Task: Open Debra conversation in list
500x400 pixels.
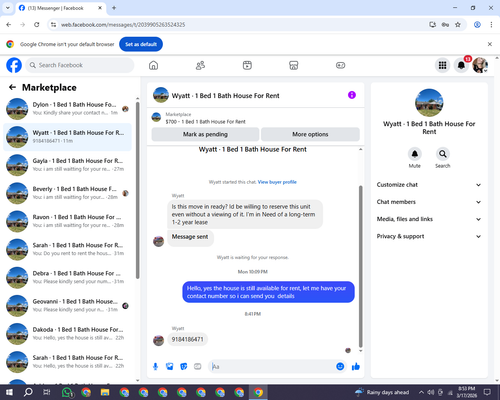Action: click(67, 277)
